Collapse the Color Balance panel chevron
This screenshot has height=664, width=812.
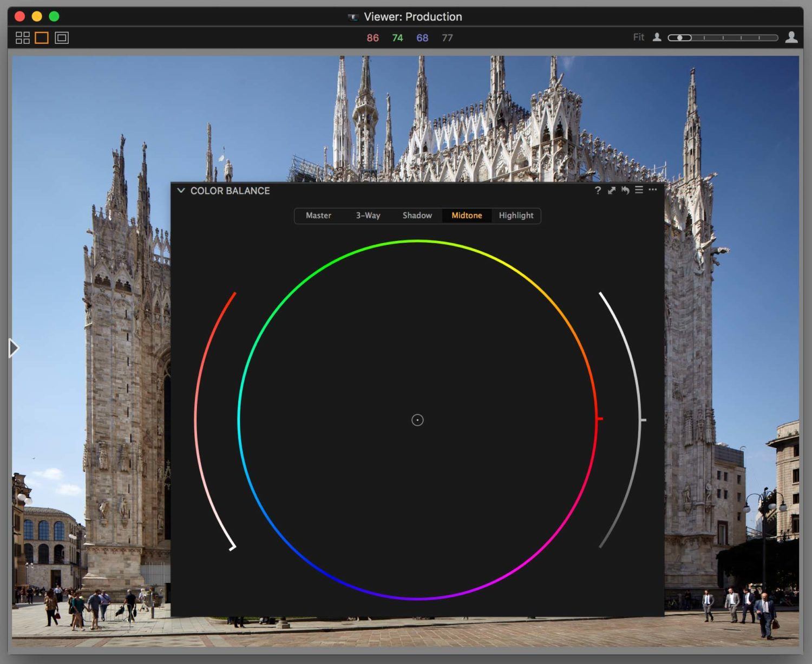[x=181, y=191]
